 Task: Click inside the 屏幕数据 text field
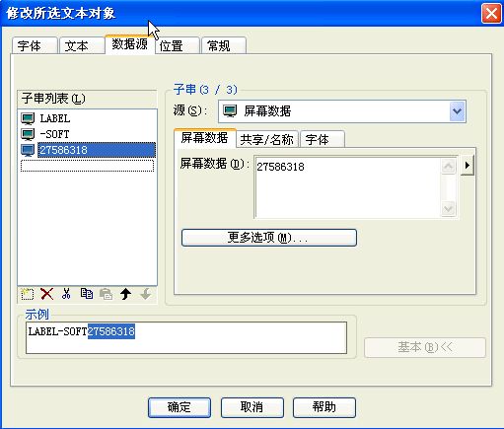(348, 187)
